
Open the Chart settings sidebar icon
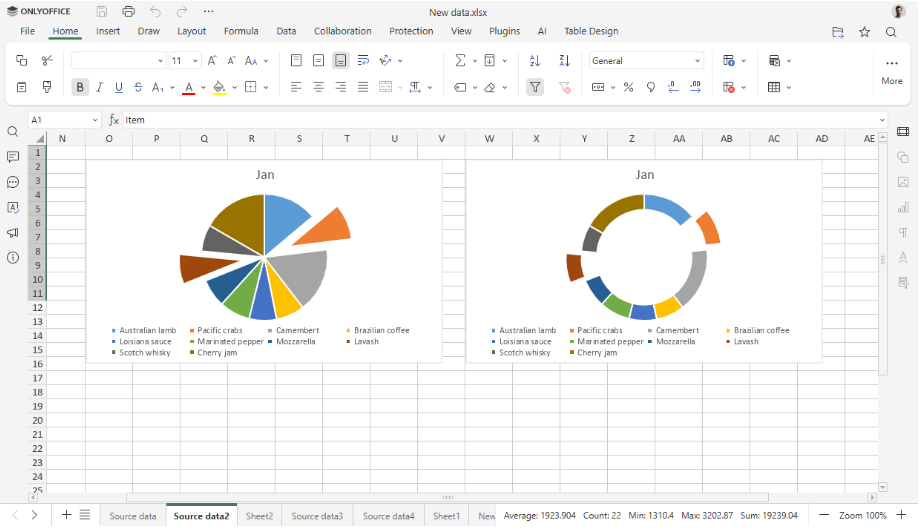pos(903,208)
